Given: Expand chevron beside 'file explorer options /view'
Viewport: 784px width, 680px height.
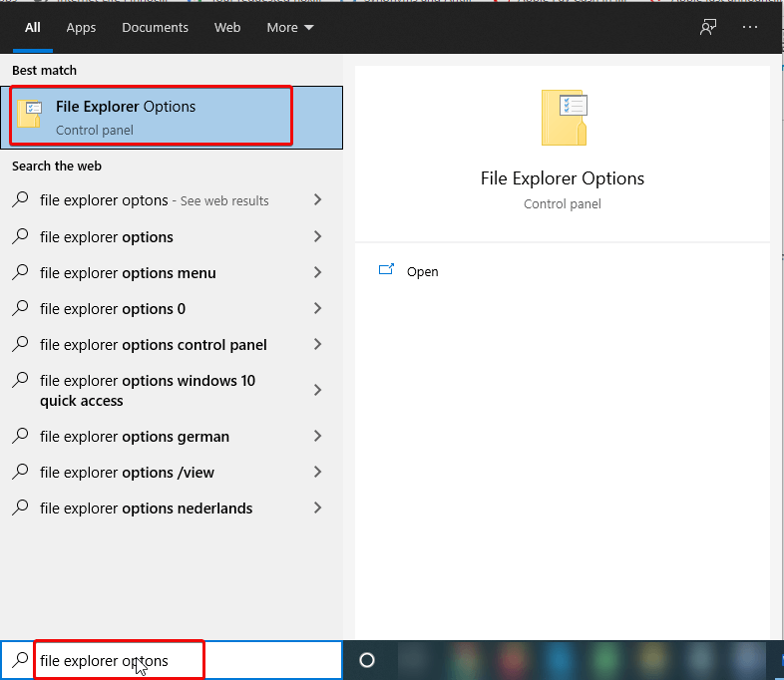Looking at the screenshot, I should pos(317,472).
